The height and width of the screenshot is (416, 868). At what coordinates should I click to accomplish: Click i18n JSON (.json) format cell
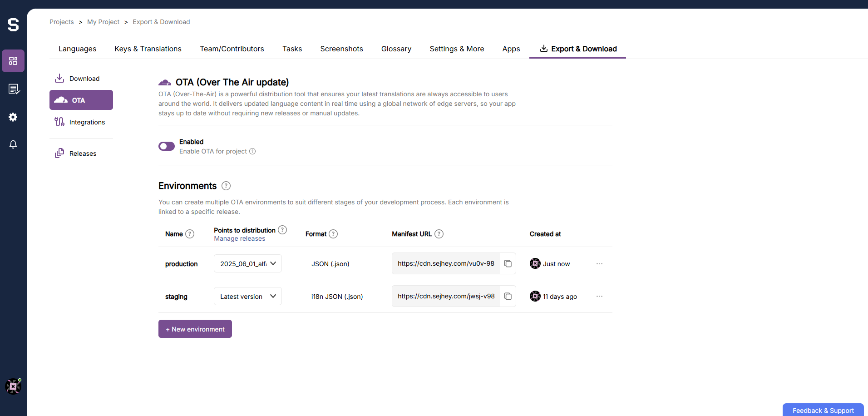click(337, 297)
